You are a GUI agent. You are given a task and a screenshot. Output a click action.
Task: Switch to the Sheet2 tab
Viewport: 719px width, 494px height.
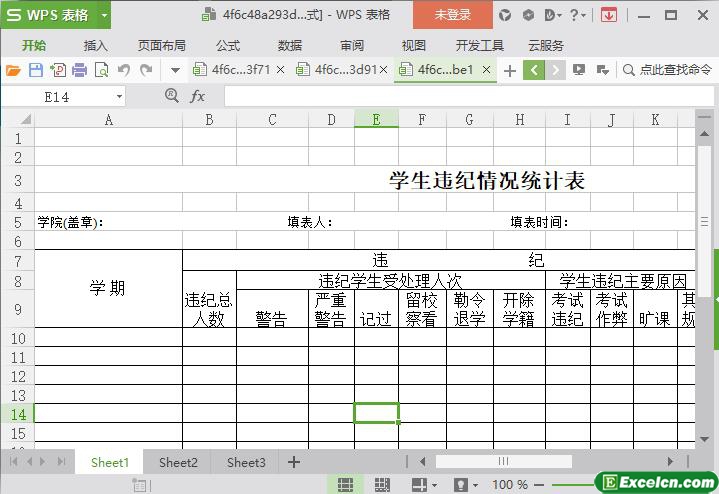pyautogui.click(x=178, y=462)
